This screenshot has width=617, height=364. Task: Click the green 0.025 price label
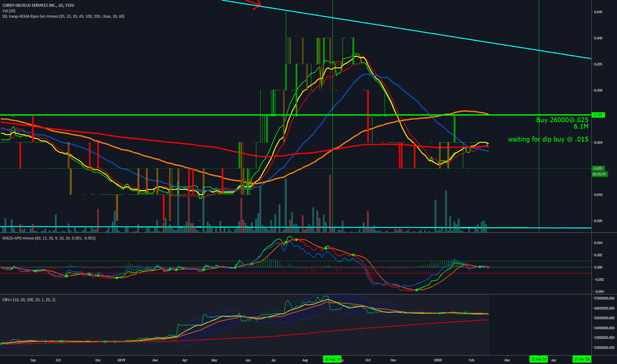pyautogui.click(x=598, y=115)
